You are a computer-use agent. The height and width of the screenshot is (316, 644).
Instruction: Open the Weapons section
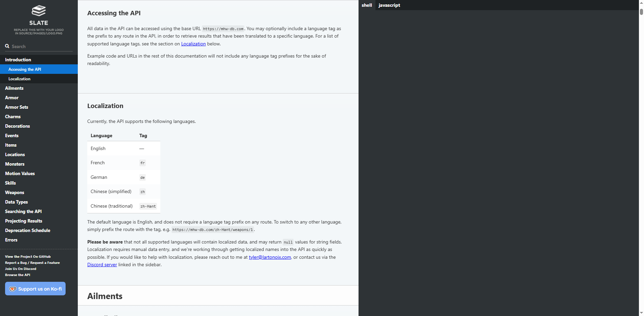coord(39,192)
